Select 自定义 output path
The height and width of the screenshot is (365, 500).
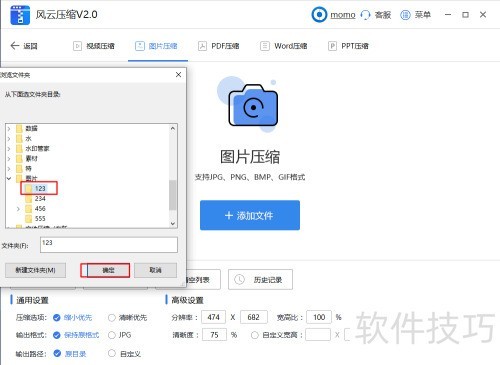click(x=112, y=353)
